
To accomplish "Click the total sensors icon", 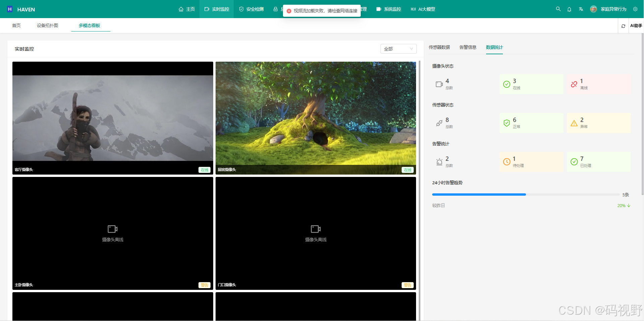I will [x=439, y=123].
